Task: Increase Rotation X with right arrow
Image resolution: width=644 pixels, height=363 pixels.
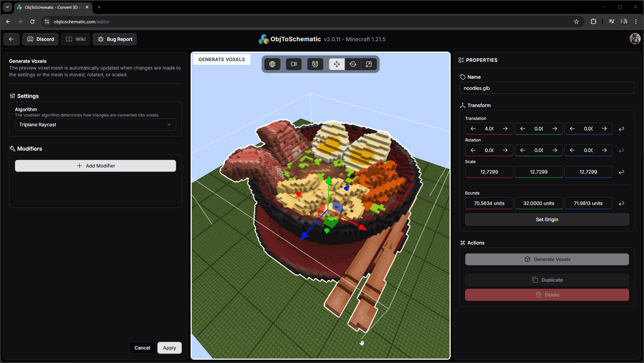Action: tap(505, 150)
